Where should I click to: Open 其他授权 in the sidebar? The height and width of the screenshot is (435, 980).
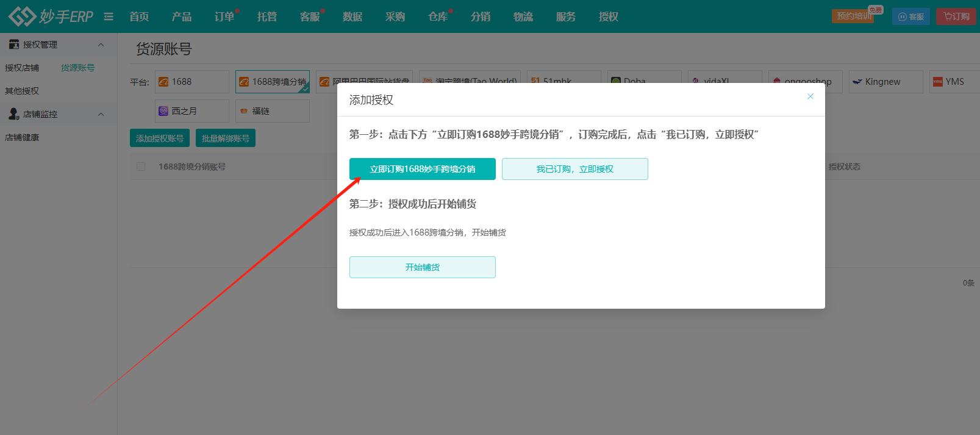coord(22,91)
